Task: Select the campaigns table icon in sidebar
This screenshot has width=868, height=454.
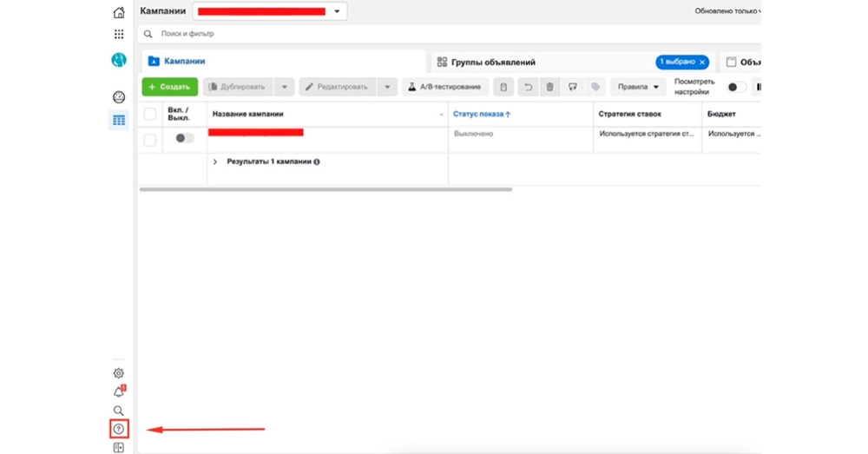Action: click(118, 120)
